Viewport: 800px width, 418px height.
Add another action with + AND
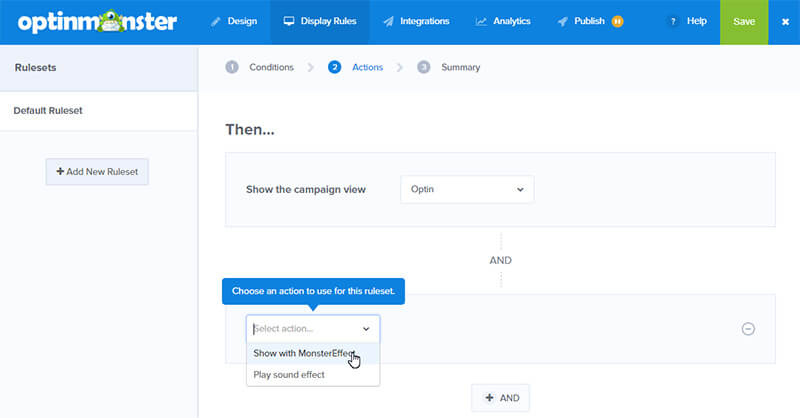(501, 398)
